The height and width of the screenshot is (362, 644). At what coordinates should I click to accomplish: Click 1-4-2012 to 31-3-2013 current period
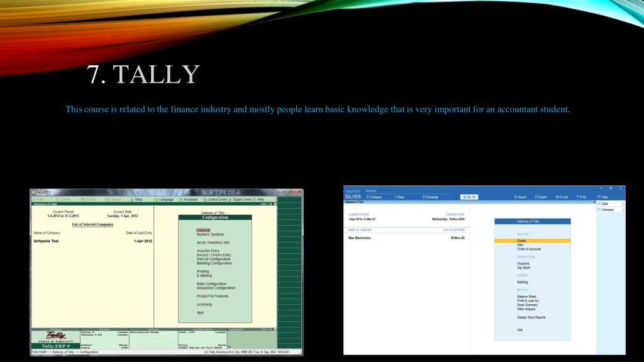pos(63,216)
